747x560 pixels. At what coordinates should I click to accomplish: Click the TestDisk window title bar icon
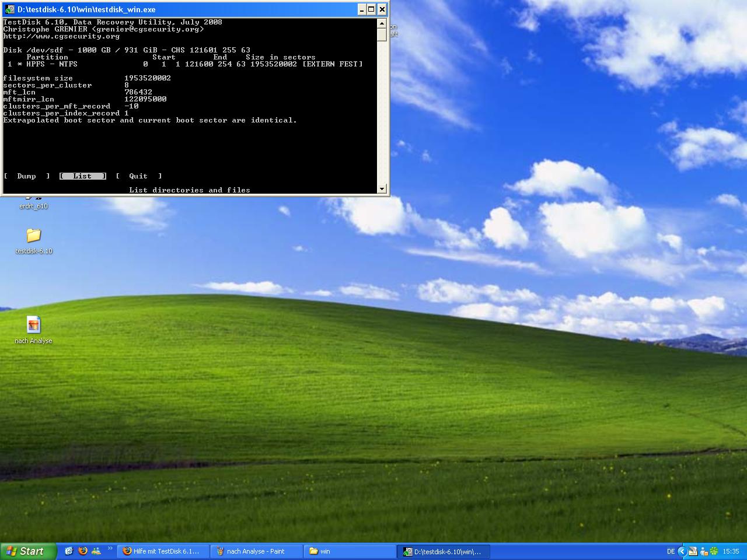9,9
